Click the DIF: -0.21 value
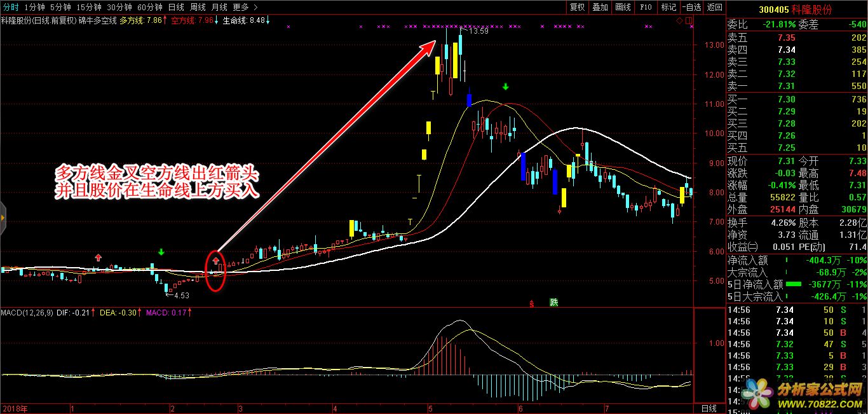Screen dimensions: 868x414 [73, 312]
